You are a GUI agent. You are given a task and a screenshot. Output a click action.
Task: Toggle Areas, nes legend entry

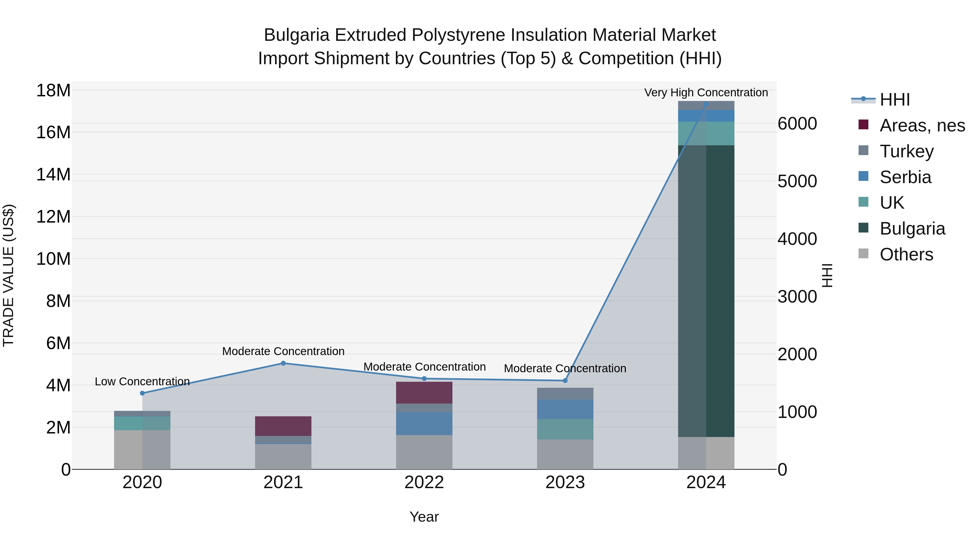coord(911,125)
